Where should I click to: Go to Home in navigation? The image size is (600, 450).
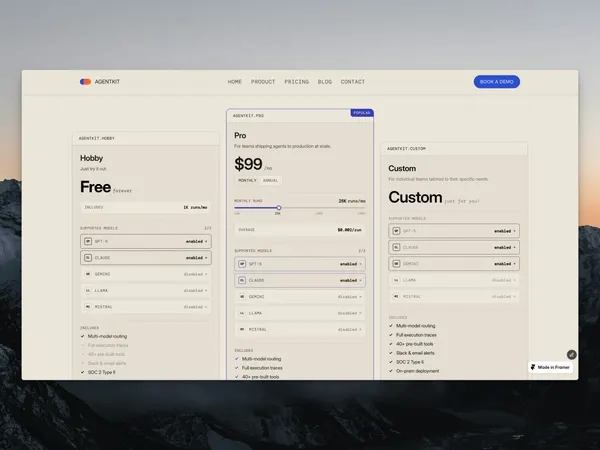point(235,82)
